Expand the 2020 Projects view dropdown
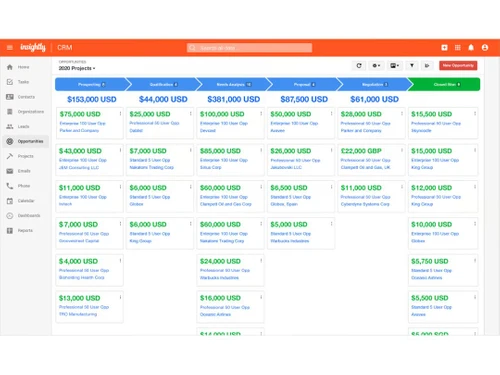 77,68
